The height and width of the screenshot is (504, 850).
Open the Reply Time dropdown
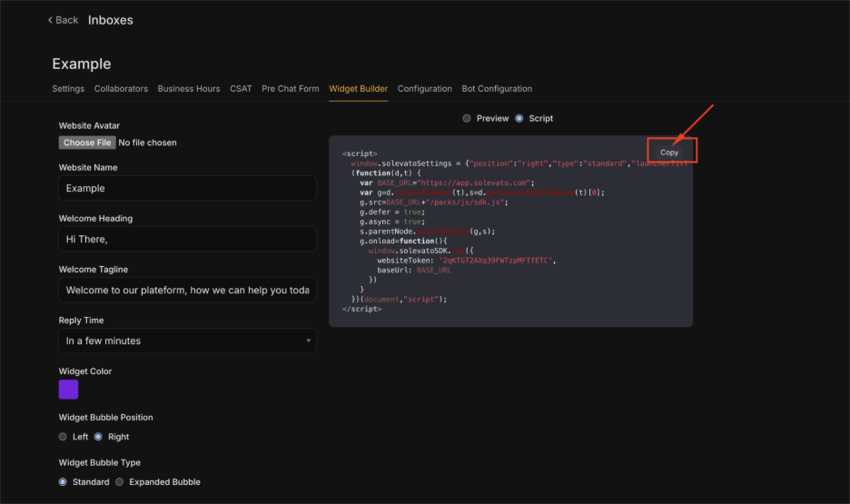[187, 341]
